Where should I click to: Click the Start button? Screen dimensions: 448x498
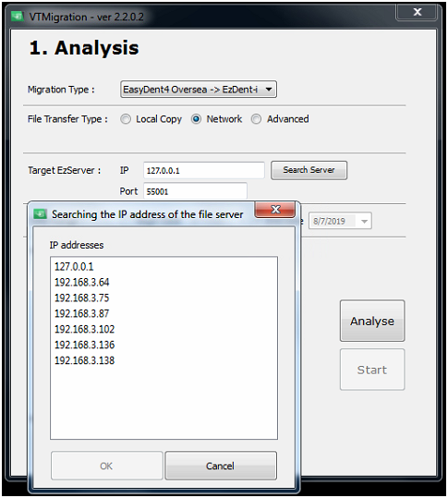pos(372,370)
